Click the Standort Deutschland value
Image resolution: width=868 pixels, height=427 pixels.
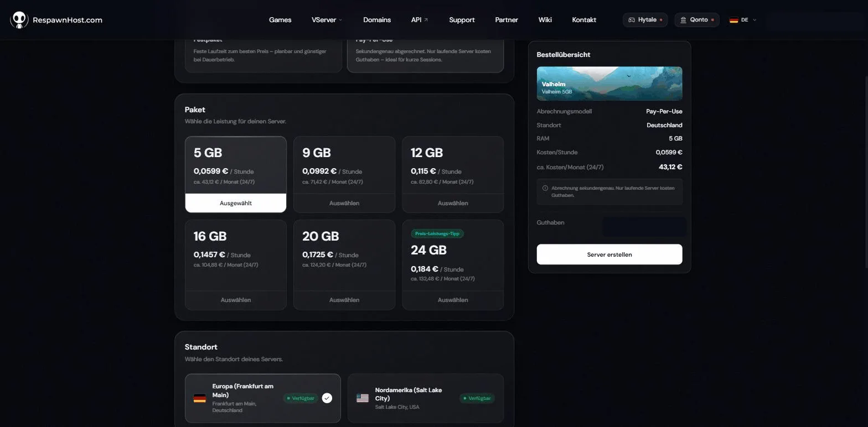click(664, 125)
